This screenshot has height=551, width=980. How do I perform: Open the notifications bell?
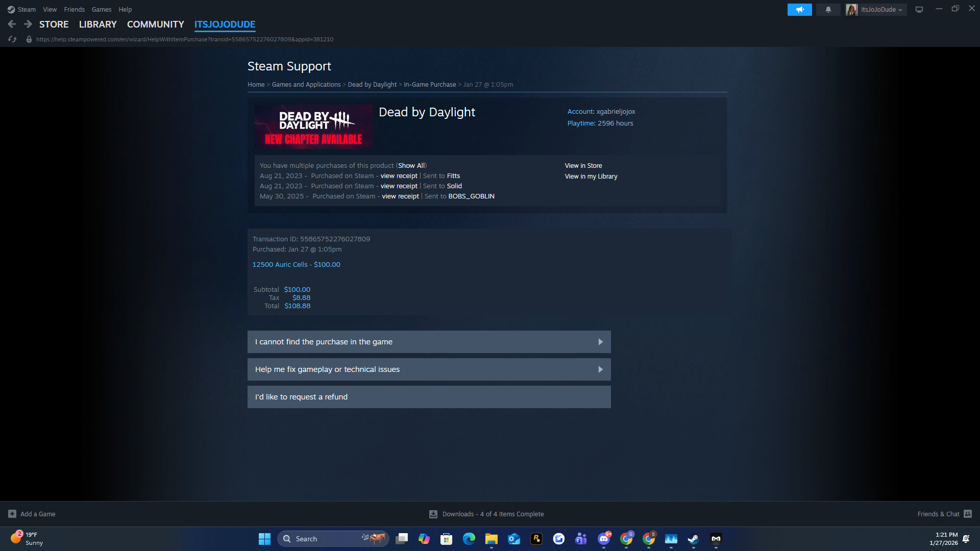click(828, 10)
